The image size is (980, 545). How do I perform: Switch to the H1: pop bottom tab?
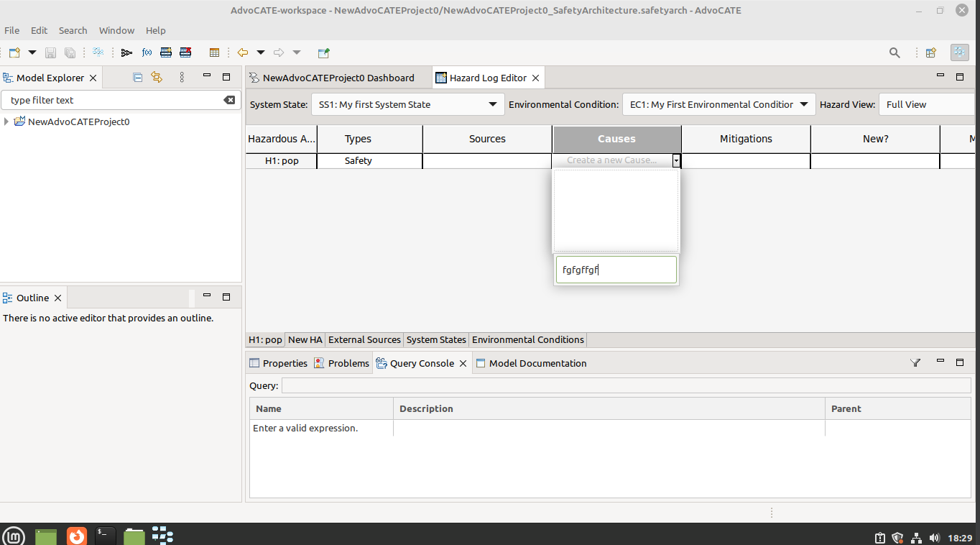tap(265, 339)
